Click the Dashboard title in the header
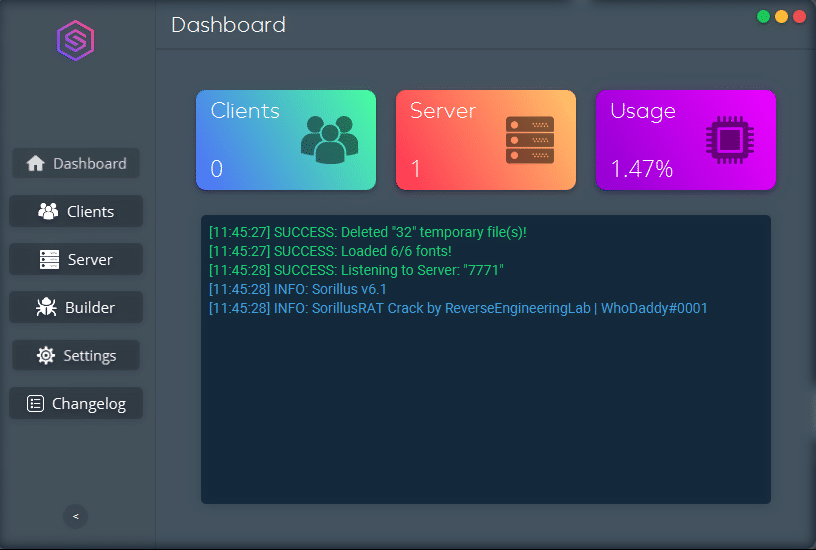The height and width of the screenshot is (550, 816). pyautogui.click(x=228, y=25)
